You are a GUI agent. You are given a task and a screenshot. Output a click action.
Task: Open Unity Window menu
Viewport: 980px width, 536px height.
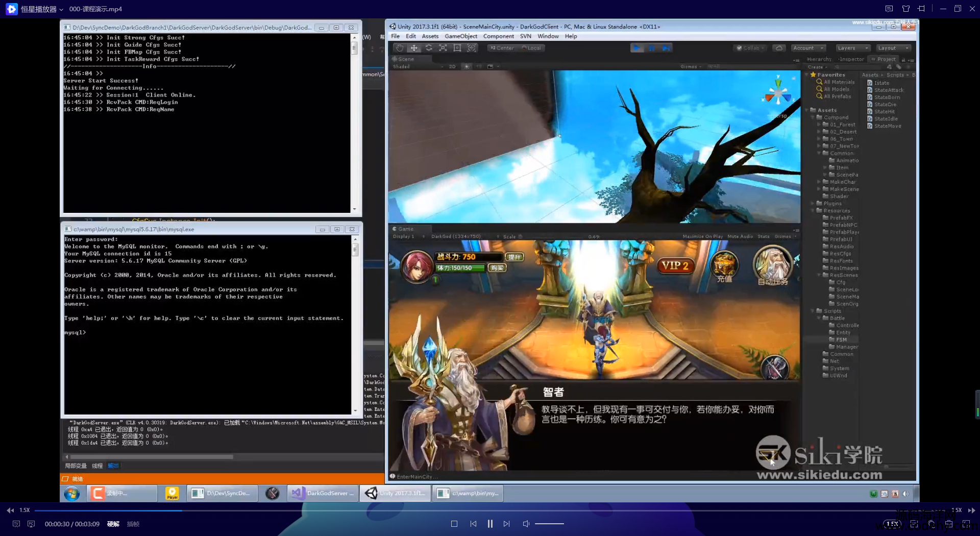[548, 36]
